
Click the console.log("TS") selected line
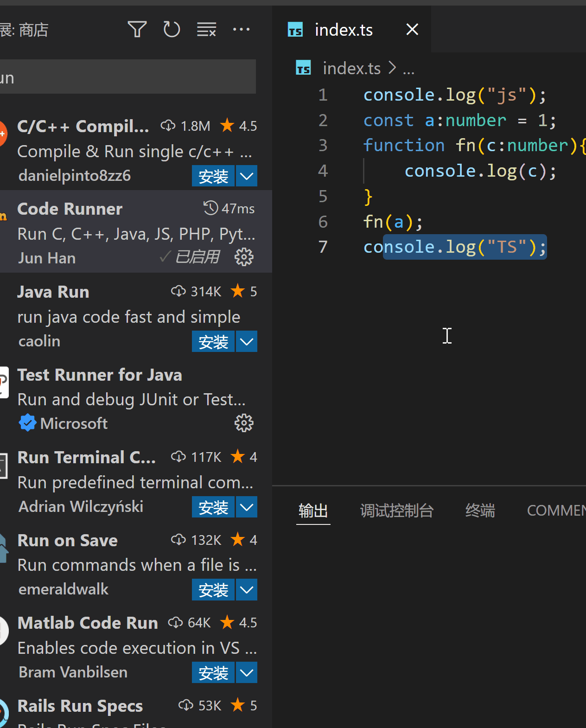pyautogui.click(x=455, y=247)
